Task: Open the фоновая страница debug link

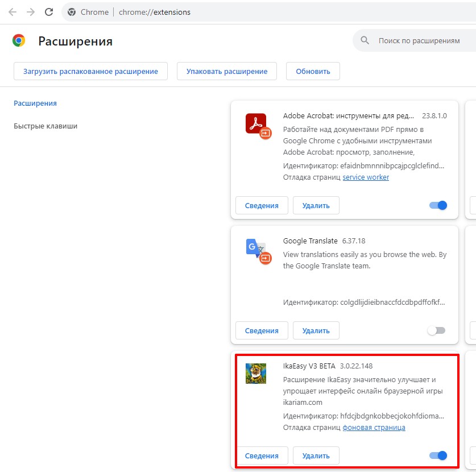Action: click(374, 428)
